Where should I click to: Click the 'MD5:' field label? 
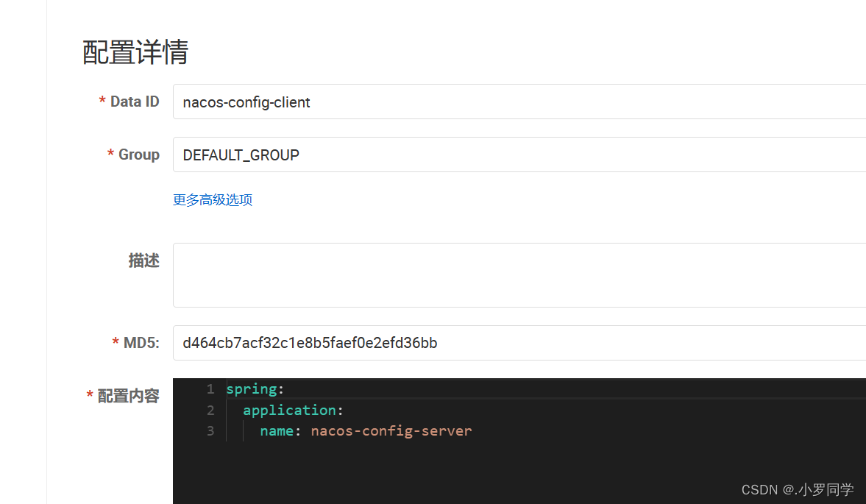coord(141,343)
